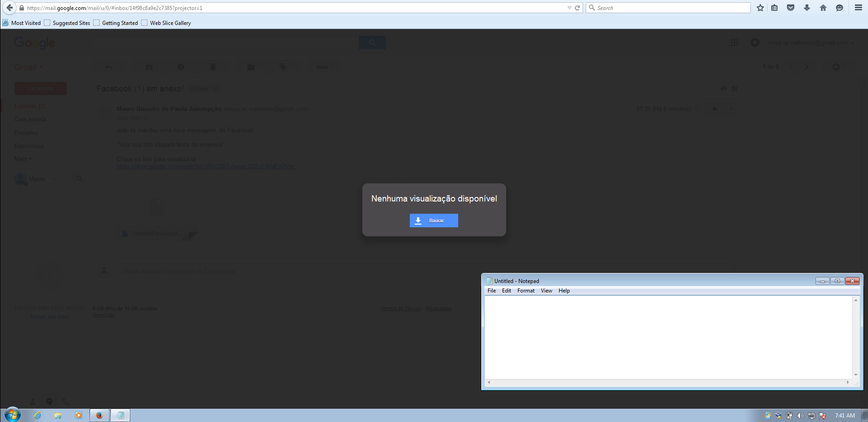Open the Notepad Edit menu
868x422 pixels.
point(506,291)
